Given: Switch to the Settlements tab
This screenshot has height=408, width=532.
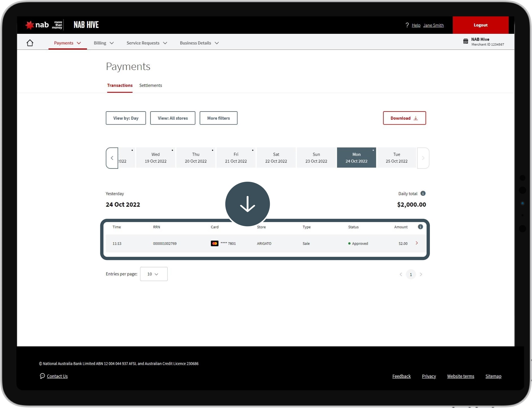Looking at the screenshot, I should pyautogui.click(x=151, y=85).
